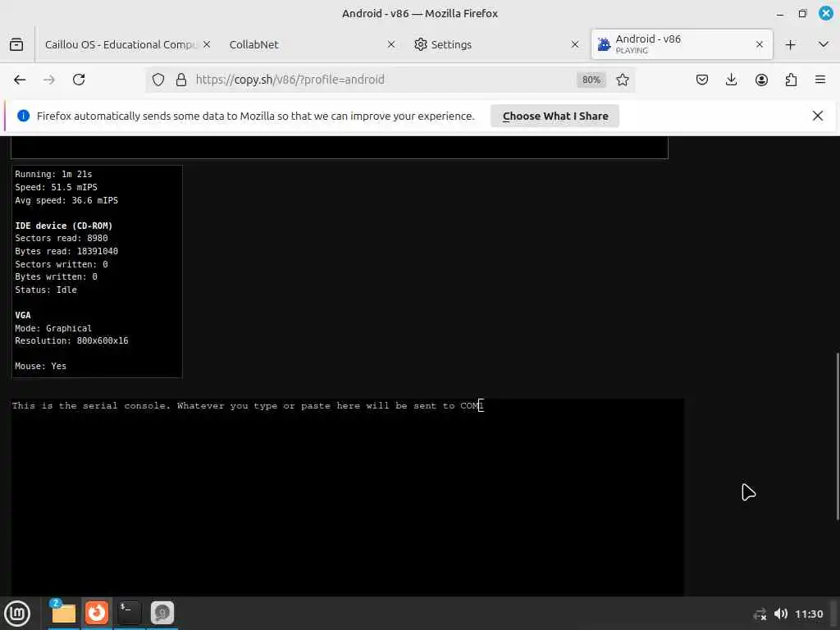
Task: Reload the current page
Action: [79, 80]
